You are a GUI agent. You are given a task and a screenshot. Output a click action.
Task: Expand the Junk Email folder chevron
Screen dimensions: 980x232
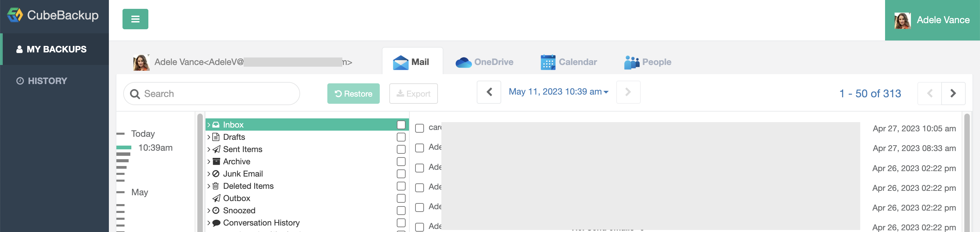209,174
